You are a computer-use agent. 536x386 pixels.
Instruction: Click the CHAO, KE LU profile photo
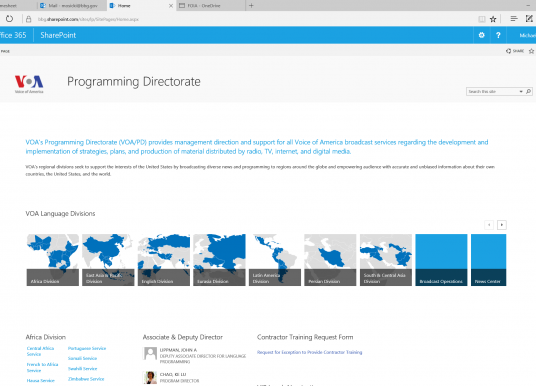pyautogui.click(x=150, y=377)
